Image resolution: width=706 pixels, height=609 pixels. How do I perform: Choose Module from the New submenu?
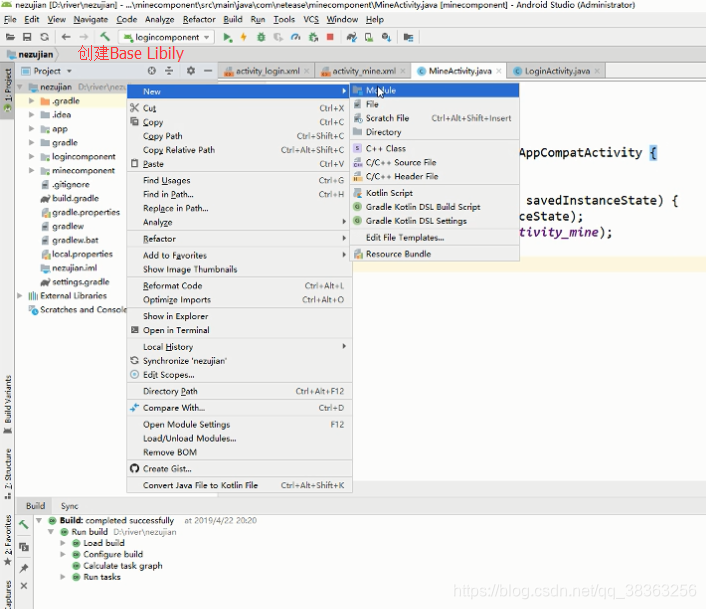pyautogui.click(x=435, y=90)
